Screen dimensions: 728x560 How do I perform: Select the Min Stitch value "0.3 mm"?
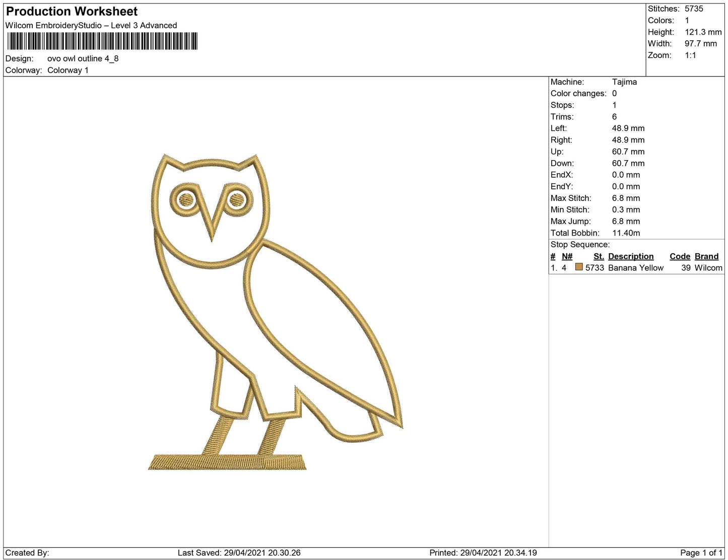click(x=626, y=209)
